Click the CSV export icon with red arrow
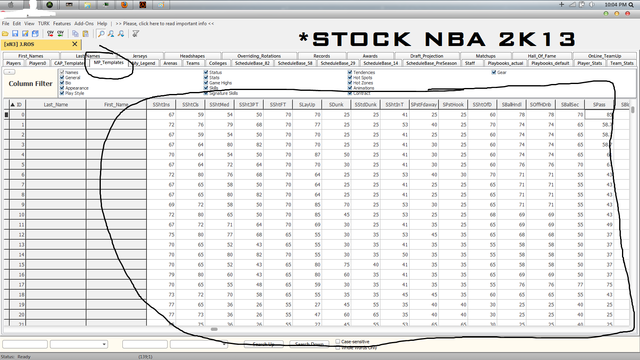 coord(50,33)
